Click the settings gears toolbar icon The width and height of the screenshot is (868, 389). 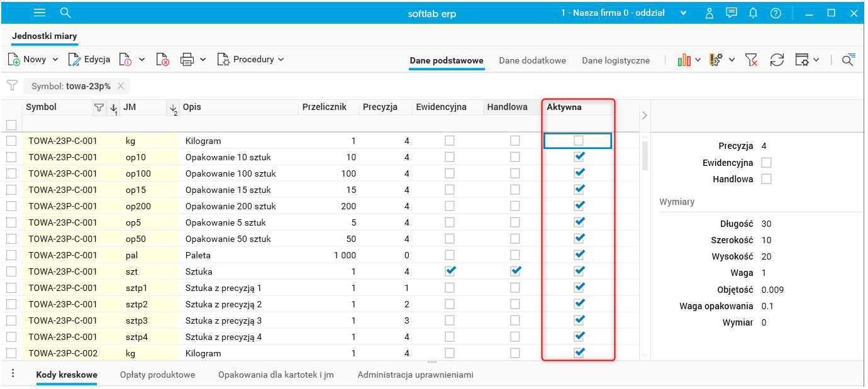[x=716, y=60]
